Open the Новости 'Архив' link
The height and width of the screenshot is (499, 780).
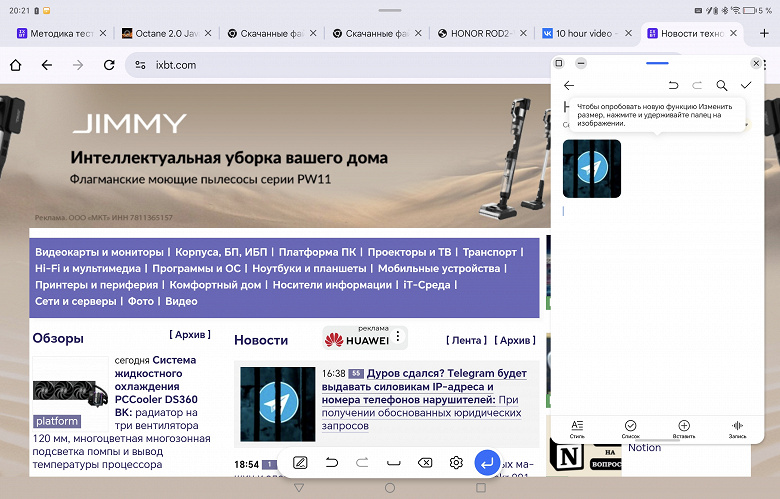pyautogui.click(x=515, y=340)
